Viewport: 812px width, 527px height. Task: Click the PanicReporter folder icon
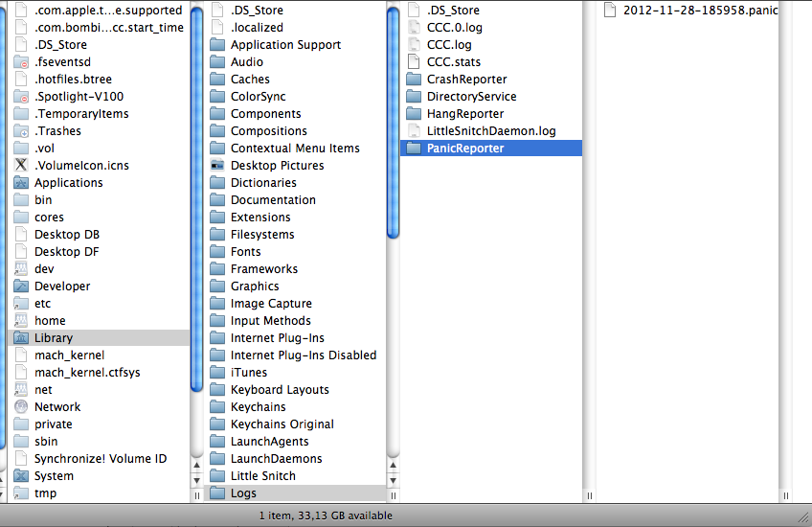point(414,149)
